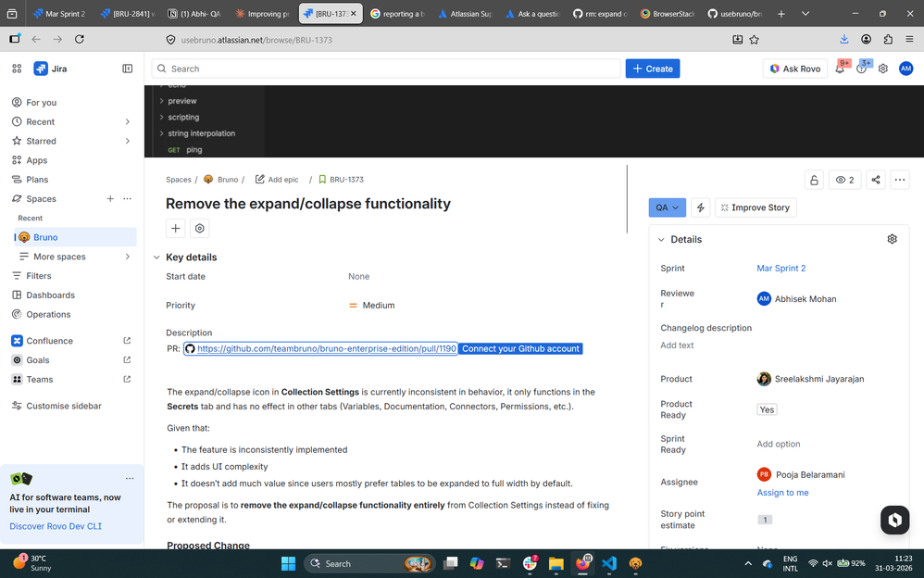Toggle the watch eye button showing 2
The height and width of the screenshot is (578, 924).
[x=844, y=180]
